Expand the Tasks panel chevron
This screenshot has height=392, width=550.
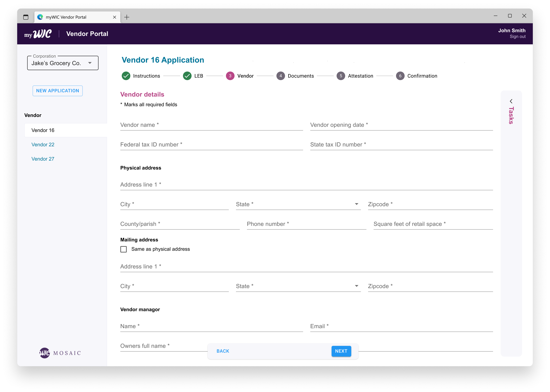coord(511,101)
